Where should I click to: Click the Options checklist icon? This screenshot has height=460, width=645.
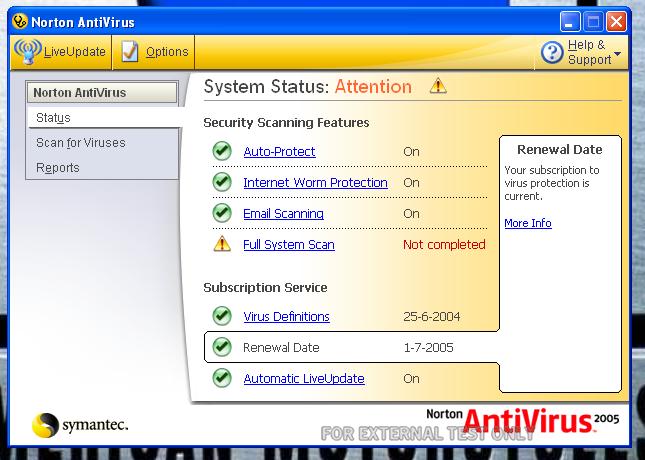click(x=130, y=51)
